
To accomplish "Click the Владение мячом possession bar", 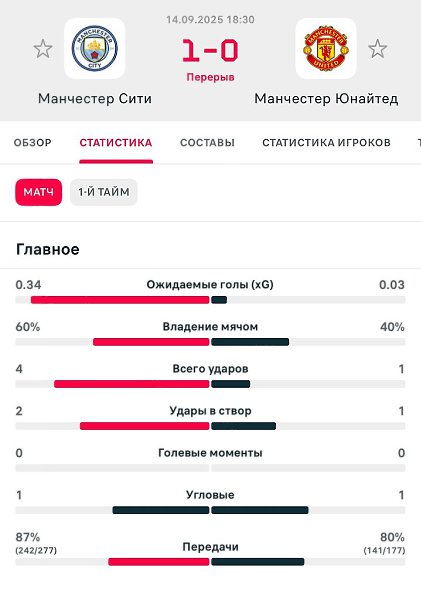I will (x=210, y=342).
